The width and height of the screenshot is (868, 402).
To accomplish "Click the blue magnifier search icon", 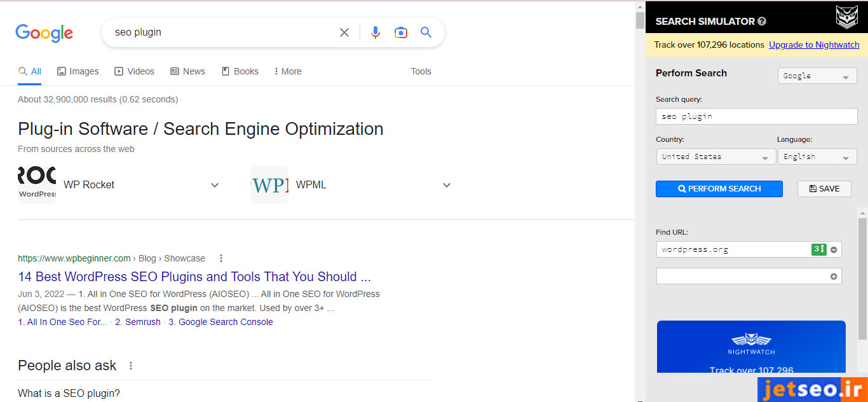I will [426, 32].
